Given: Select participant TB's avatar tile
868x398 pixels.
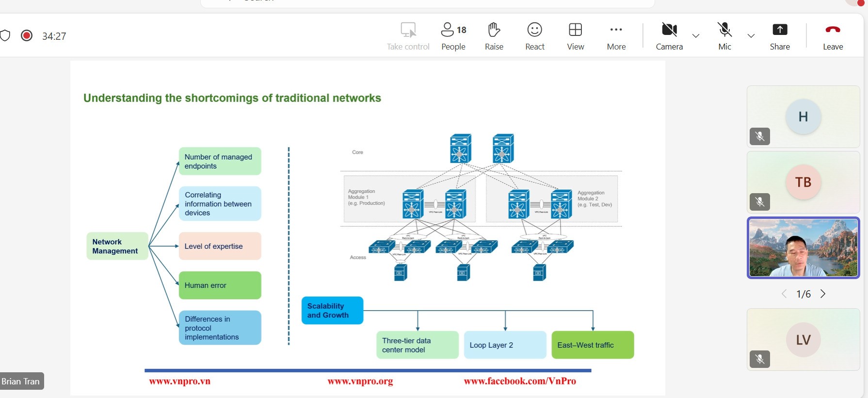Looking at the screenshot, I should pos(803,182).
